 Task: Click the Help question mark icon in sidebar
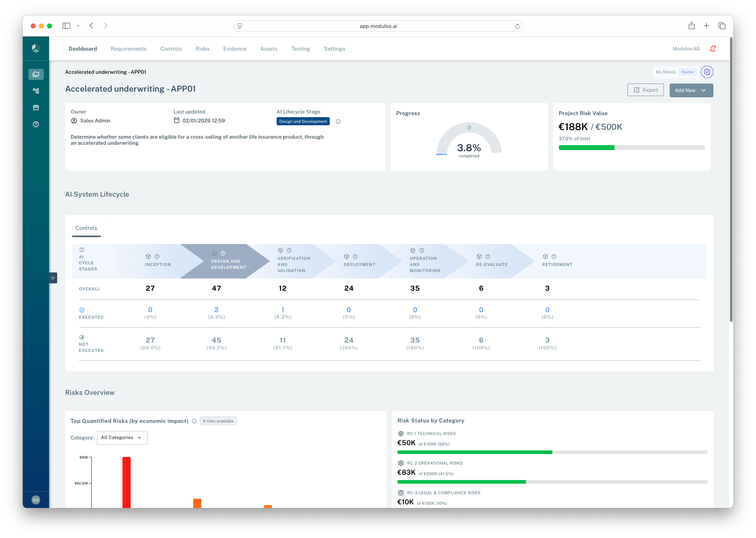36,124
